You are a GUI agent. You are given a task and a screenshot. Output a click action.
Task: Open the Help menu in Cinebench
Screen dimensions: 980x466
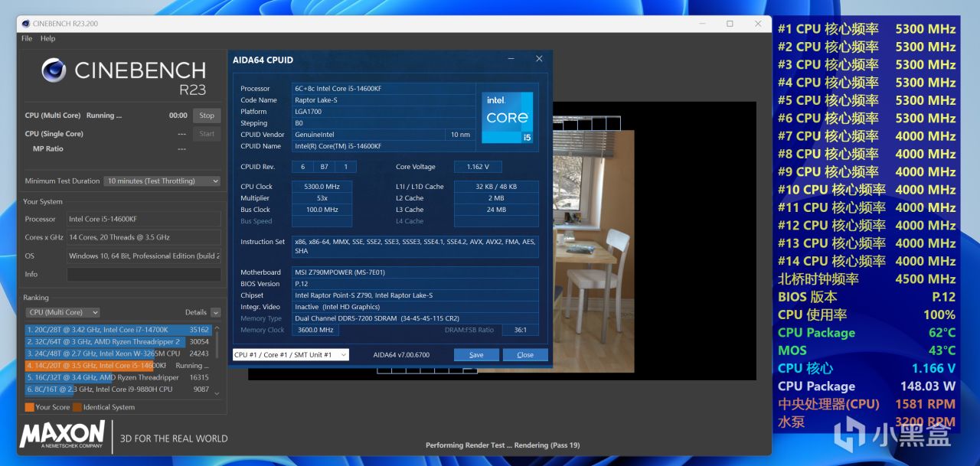(x=47, y=38)
